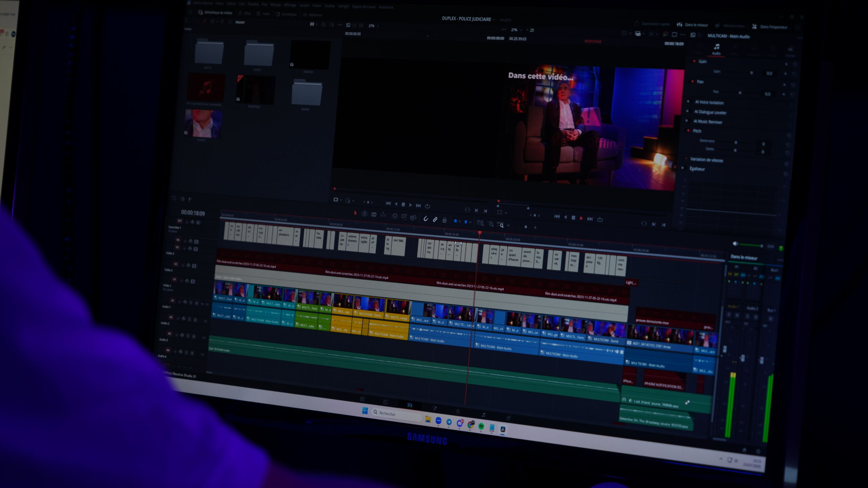
Task: Open the Timeline menu
Action: 253,4
